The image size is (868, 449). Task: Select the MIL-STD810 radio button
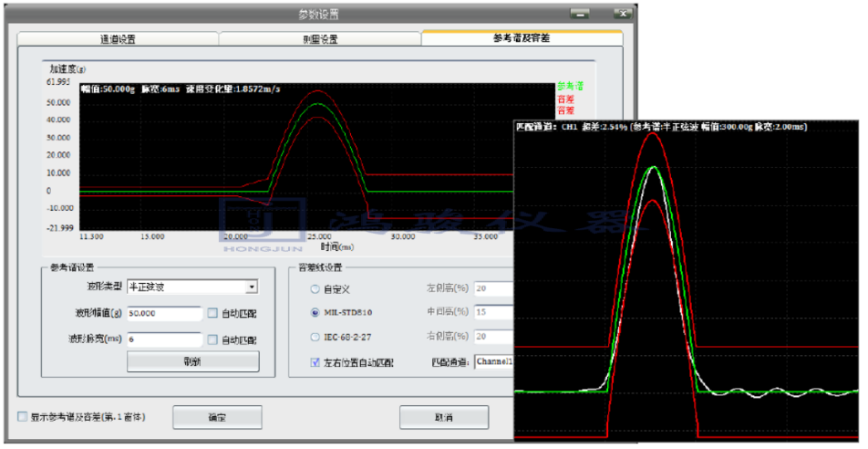[315, 314]
